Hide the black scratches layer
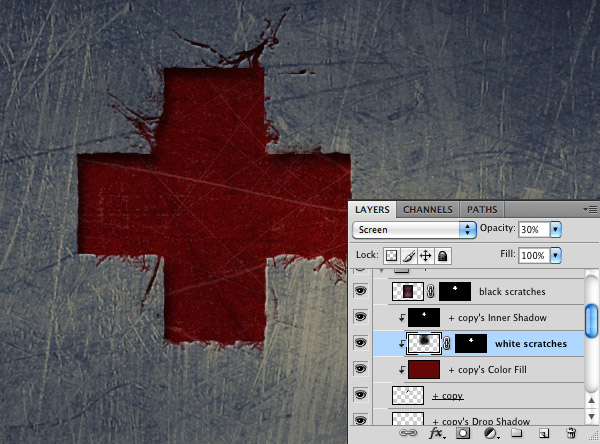Viewport: 600px width, 444px height. point(360,291)
